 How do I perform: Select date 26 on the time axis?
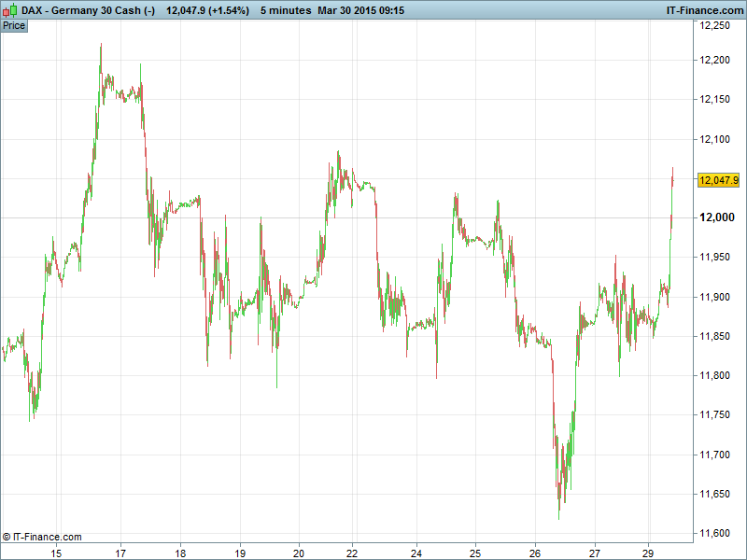coord(535,553)
